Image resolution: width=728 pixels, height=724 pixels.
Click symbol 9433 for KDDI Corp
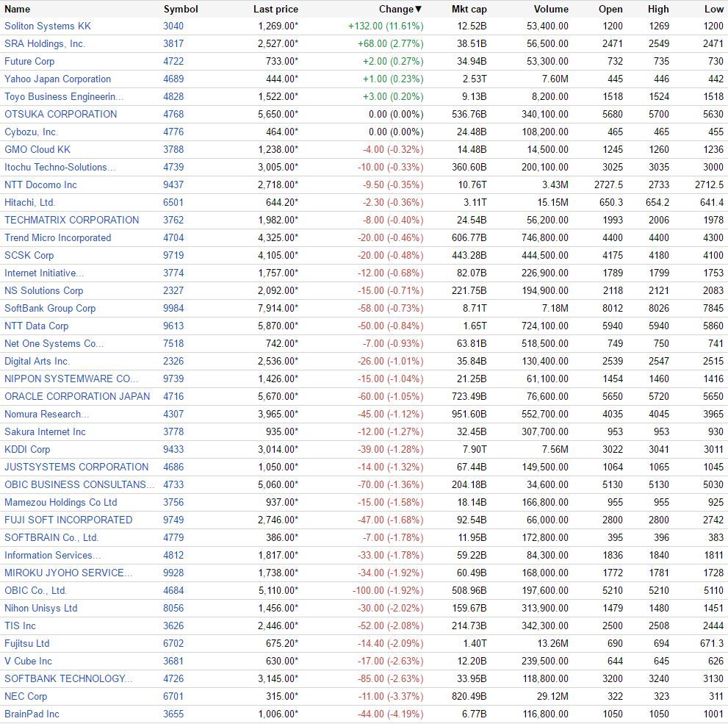(173, 450)
